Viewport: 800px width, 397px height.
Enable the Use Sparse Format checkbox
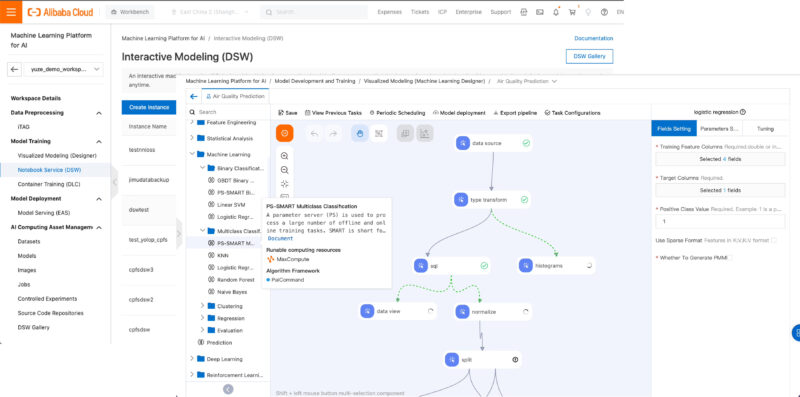coord(774,240)
